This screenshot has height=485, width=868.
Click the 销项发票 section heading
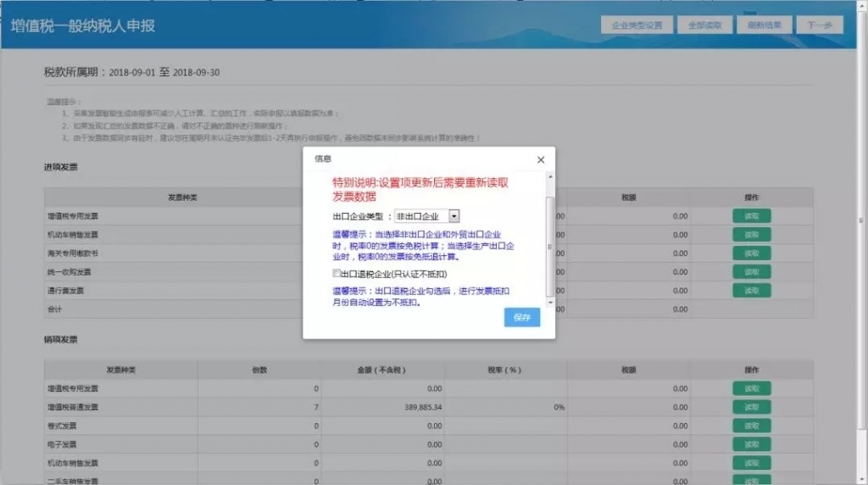(x=61, y=339)
